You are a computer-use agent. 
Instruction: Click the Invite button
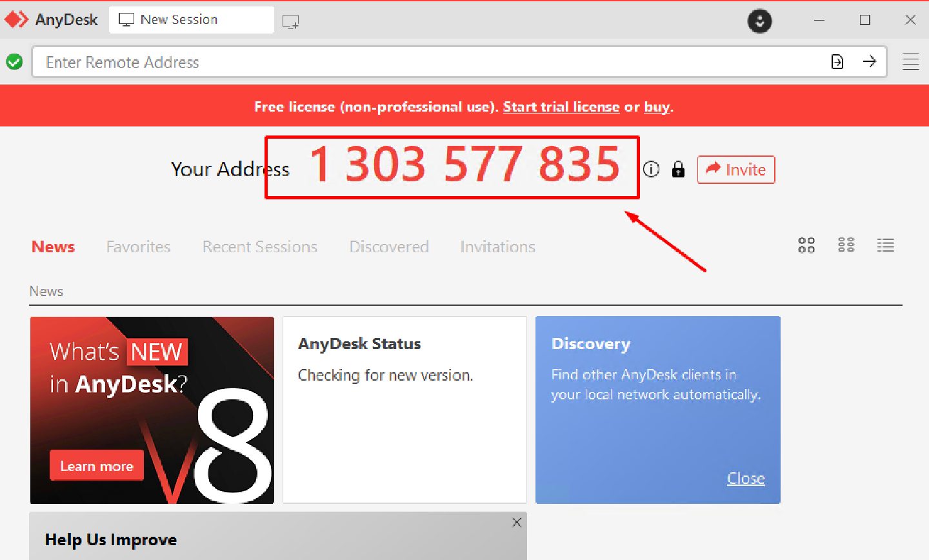pyautogui.click(x=736, y=170)
